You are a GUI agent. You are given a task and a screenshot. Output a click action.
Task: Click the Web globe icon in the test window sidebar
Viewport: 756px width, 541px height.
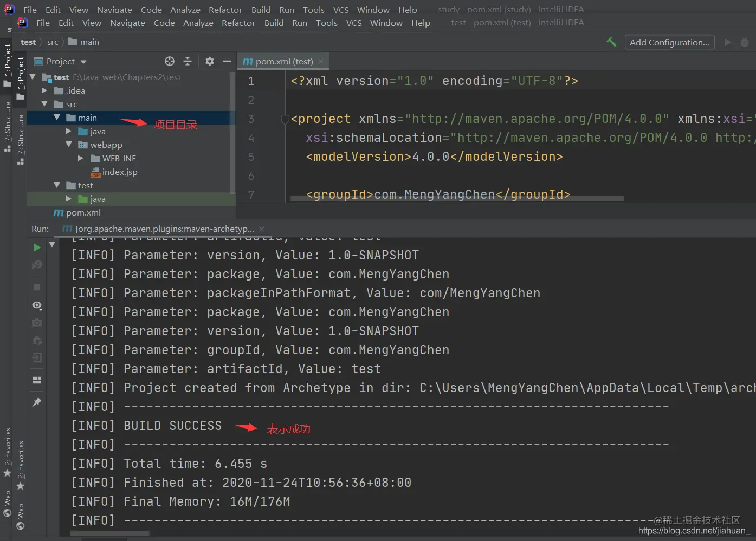[x=20, y=525]
